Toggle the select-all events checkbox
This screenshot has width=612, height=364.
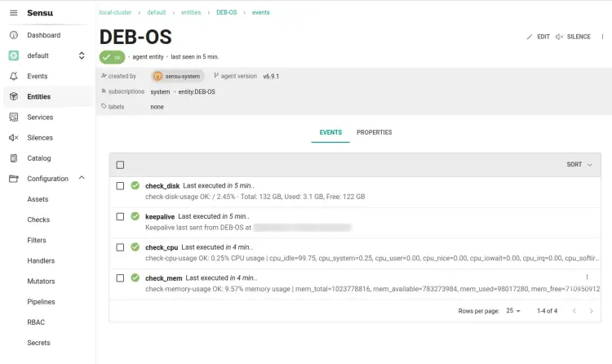pos(120,164)
